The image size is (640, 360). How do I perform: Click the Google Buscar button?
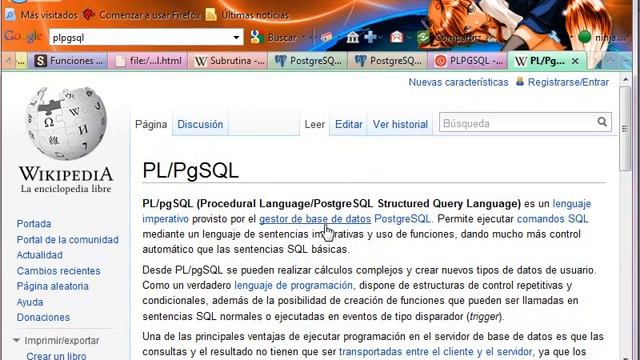click(275, 38)
